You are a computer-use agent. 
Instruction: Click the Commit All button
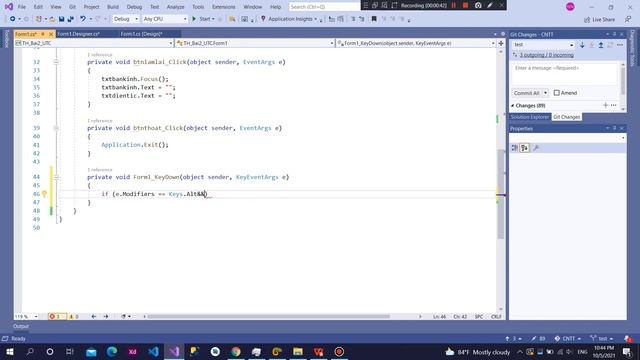tap(527, 93)
